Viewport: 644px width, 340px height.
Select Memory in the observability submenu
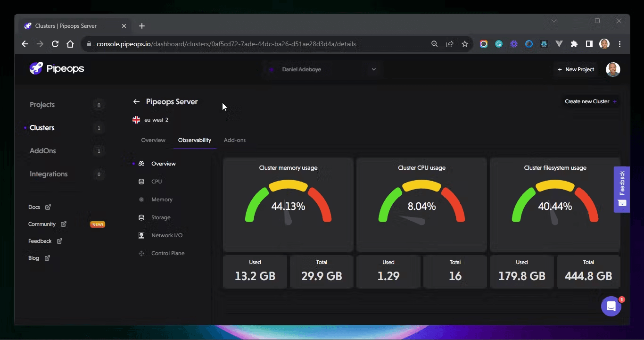coord(162,199)
